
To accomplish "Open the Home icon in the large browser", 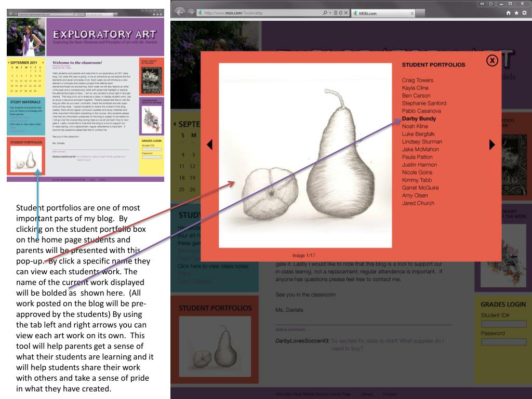I will point(508,13).
